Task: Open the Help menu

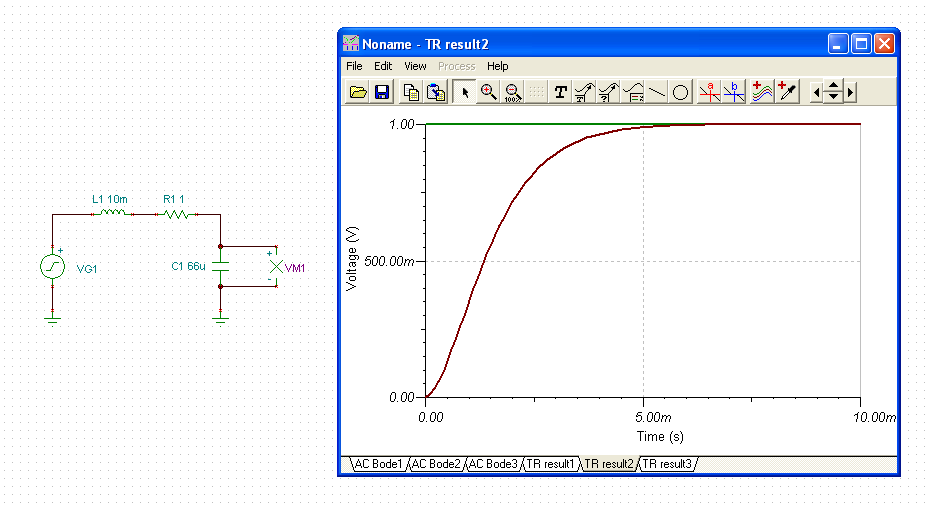Action: [x=498, y=66]
